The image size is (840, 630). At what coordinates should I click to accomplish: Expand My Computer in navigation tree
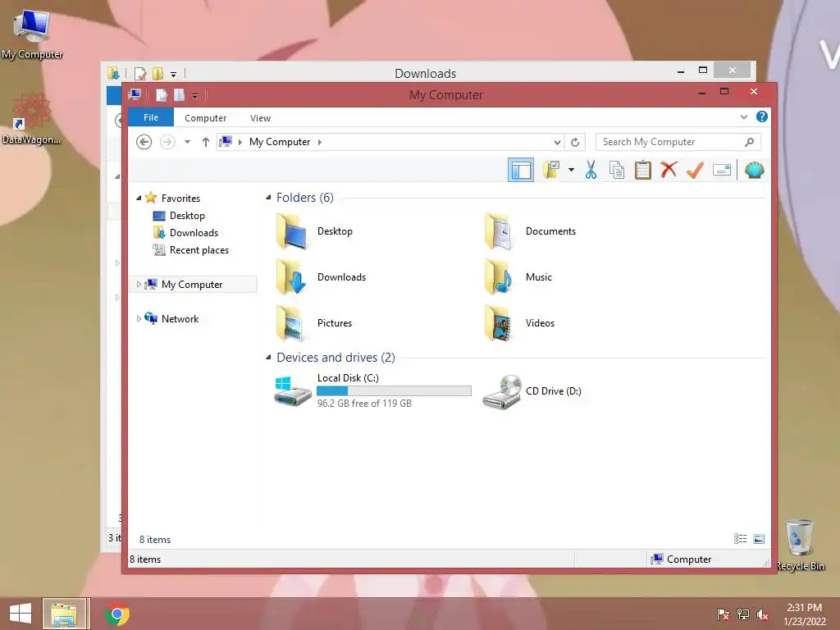click(139, 285)
